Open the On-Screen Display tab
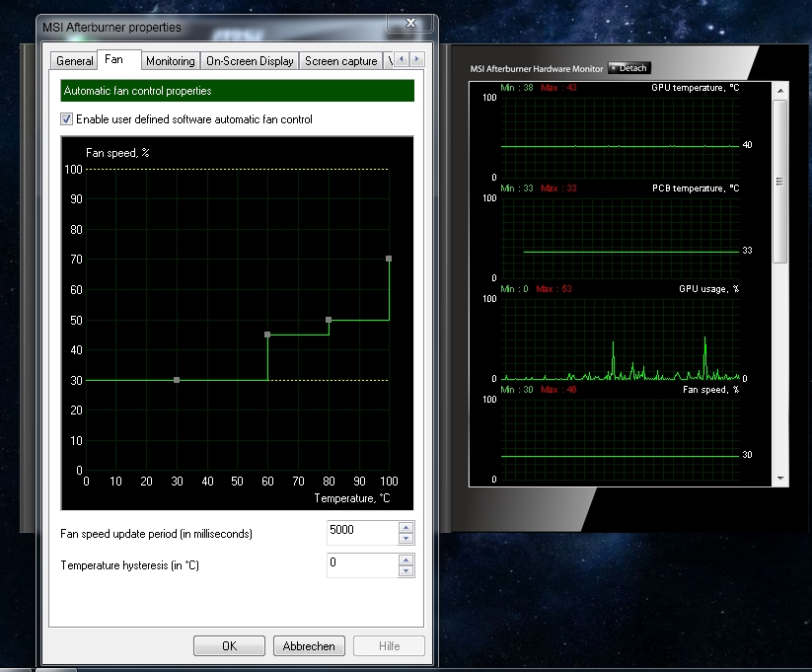812x672 pixels. (x=250, y=61)
